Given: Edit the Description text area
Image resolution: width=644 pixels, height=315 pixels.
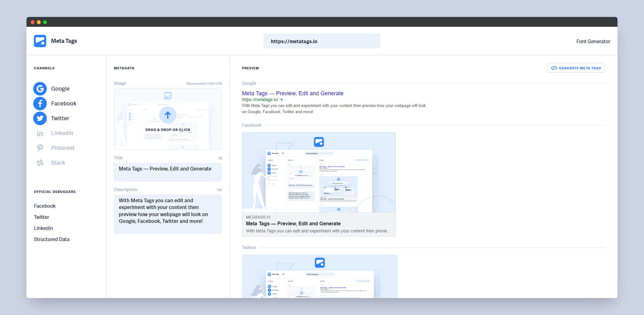Looking at the screenshot, I should pos(167,214).
